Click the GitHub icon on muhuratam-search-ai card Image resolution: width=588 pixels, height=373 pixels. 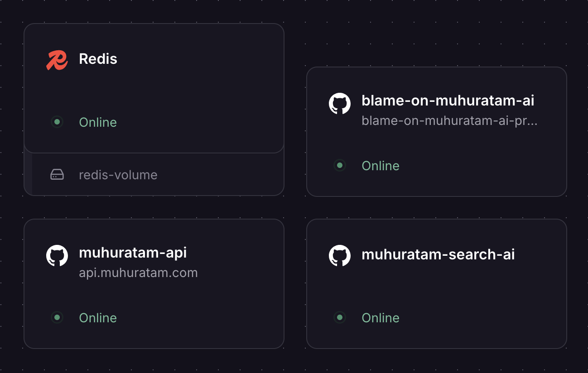[x=340, y=256]
